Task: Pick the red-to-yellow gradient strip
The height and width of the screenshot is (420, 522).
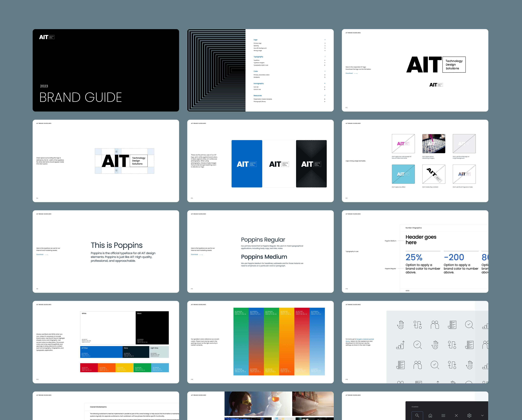Action: (302, 342)
